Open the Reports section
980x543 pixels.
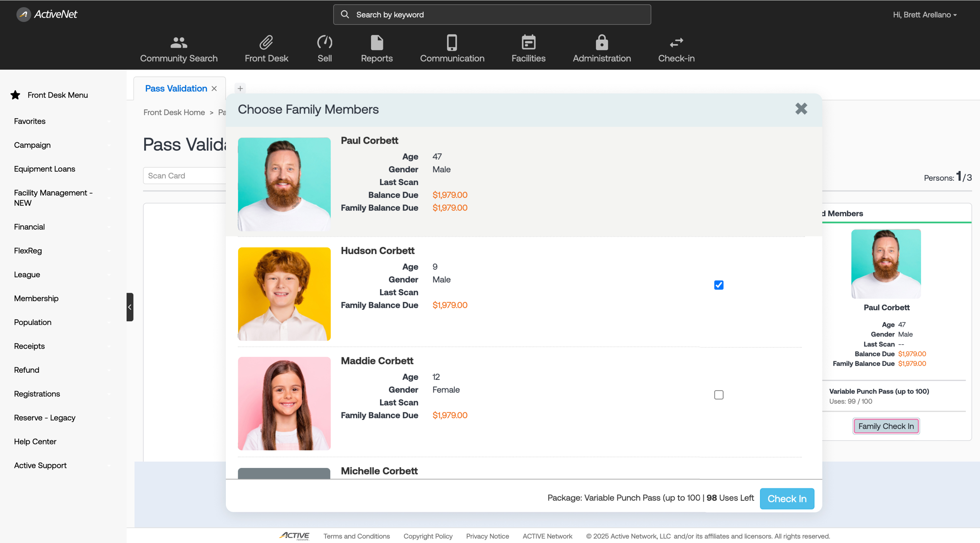point(376,48)
